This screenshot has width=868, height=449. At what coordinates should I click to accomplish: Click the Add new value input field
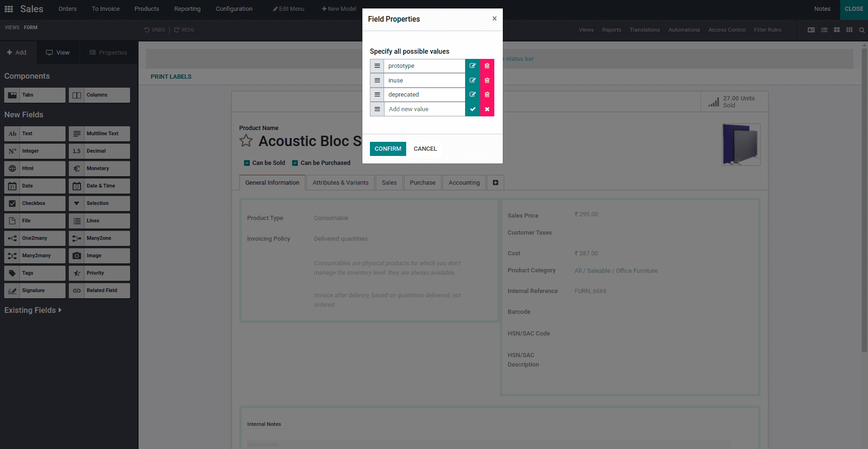pos(424,109)
